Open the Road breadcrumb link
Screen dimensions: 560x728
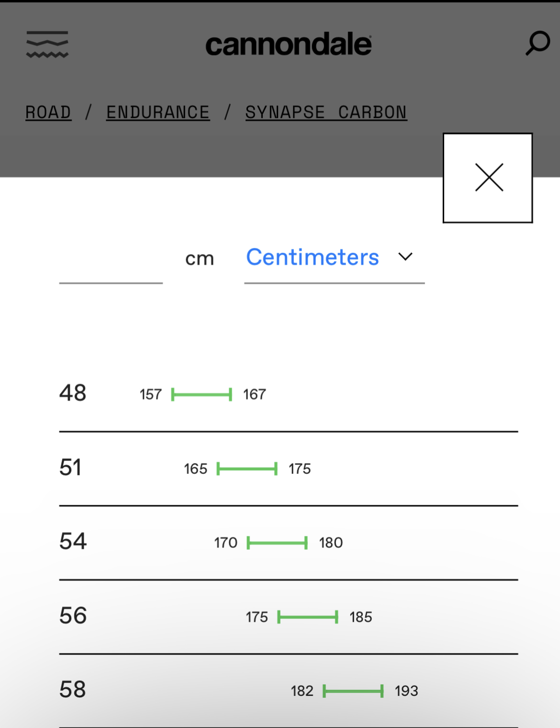pyautogui.click(x=48, y=112)
